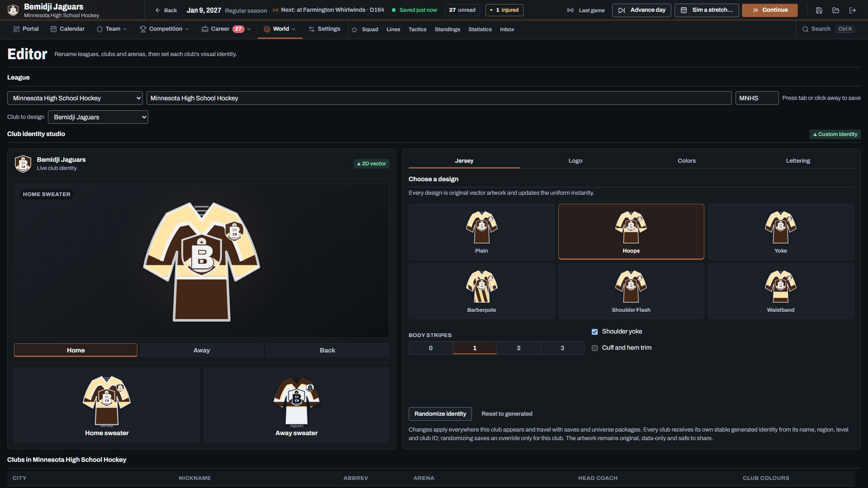Expand the Career menu
Viewport: 868px width, 488px height.
pos(226,29)
